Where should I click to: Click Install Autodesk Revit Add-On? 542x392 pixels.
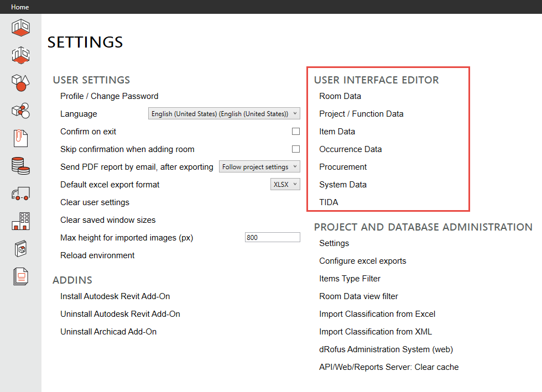pyautogui.click(x=114, y=296)
